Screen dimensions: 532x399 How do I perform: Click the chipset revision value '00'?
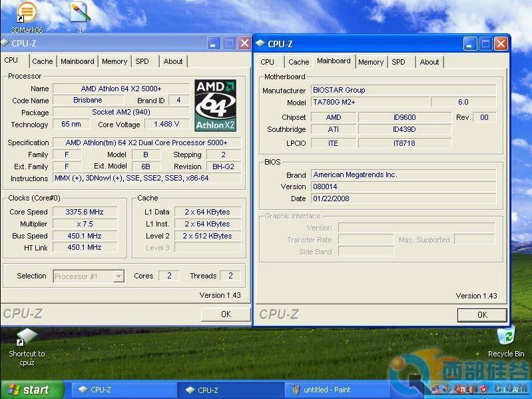tap(485, 117)
